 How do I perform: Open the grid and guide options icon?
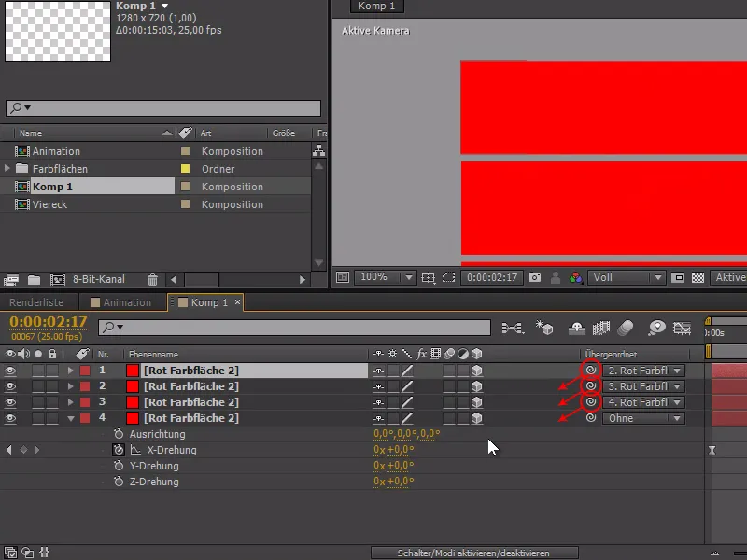[429, 277]
